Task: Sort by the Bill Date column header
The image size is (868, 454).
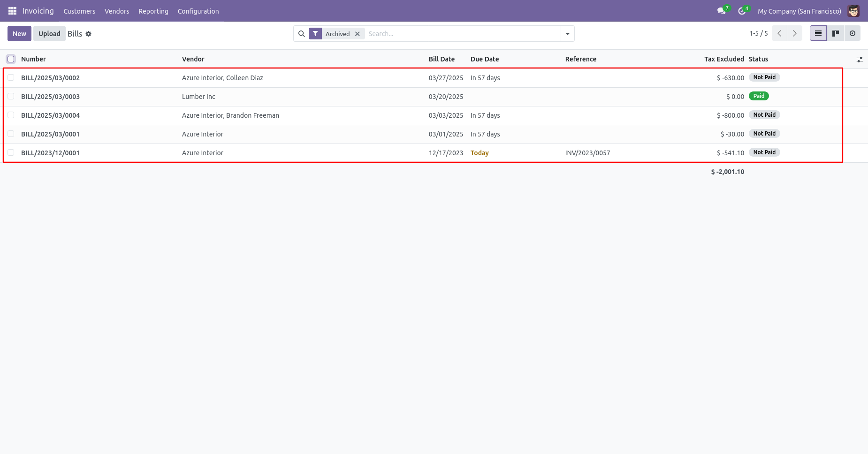Action: click(x=442, y=59)
